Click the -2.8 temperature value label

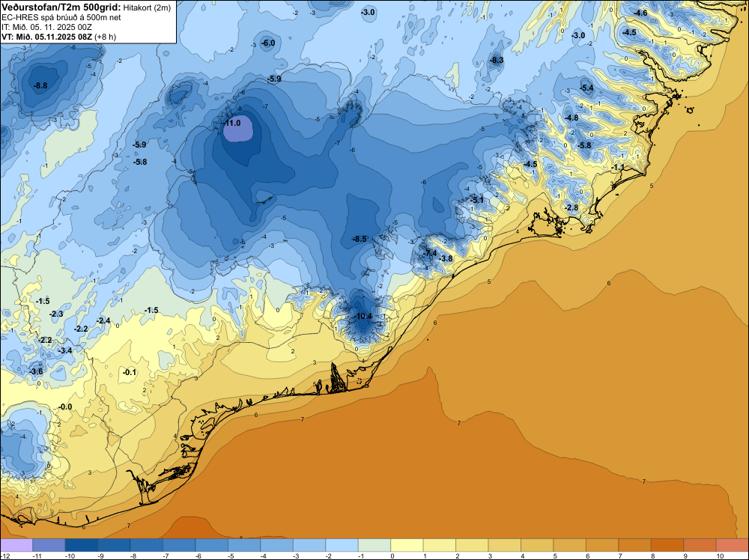click(571, 207)
